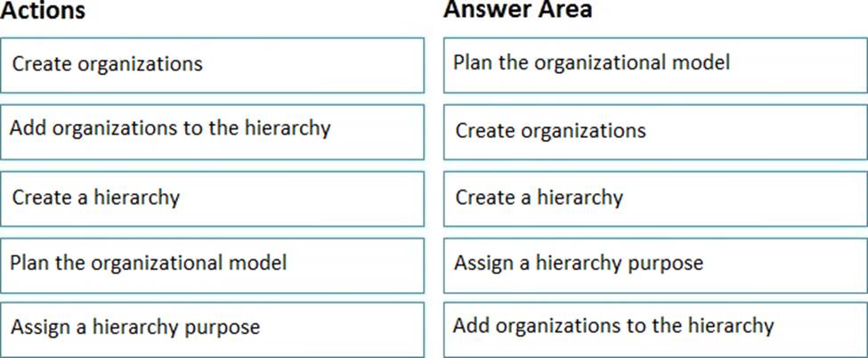Focus the Actions entry 'Create a hierarchy'

coord(212,198)
